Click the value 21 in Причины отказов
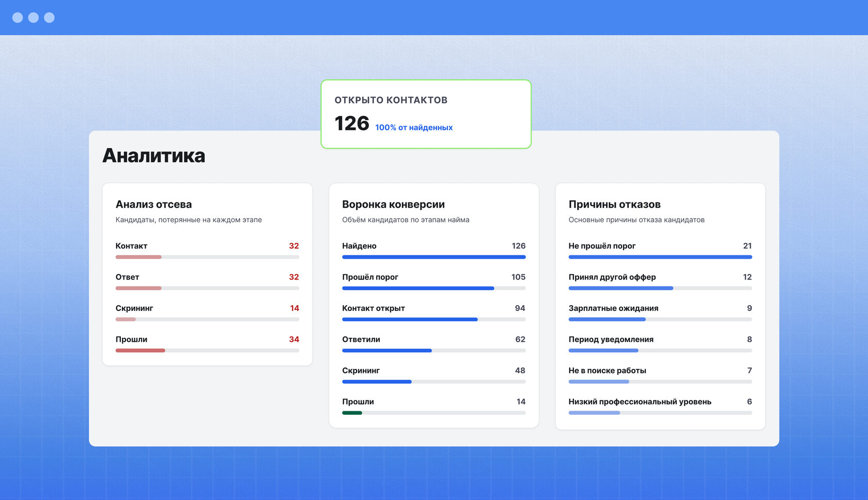The width and height of the screenshot is (868, 500). click(747, 246)
